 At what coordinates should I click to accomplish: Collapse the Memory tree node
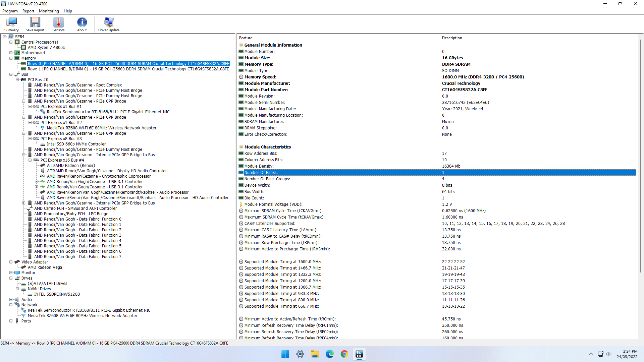click(x=11, y=58)
